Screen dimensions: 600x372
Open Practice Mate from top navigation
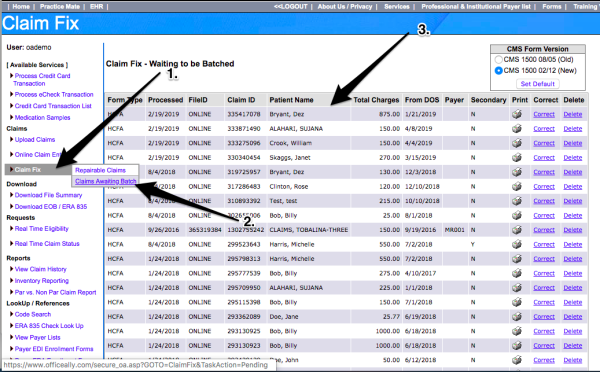(60, 7)
